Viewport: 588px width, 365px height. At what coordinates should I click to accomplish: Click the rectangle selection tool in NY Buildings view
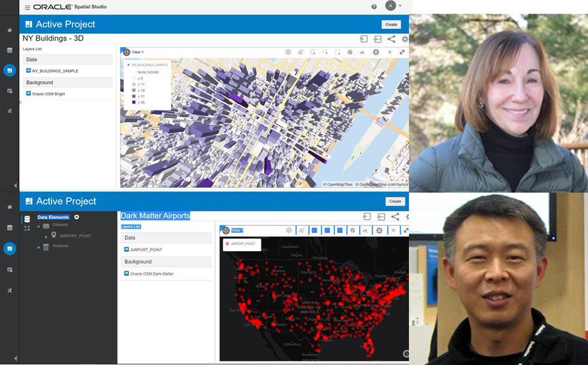coord(338,52)
